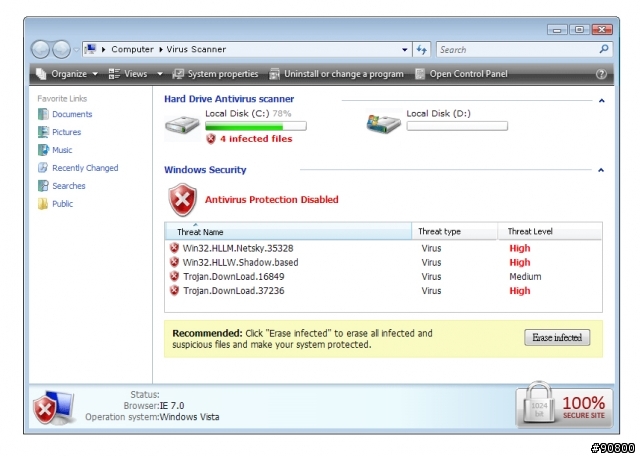Image resolution: width=640 pixels, height=456 pixels.
Task: Click the Searches icon in sidebar
Action: [x=43, y=186]
